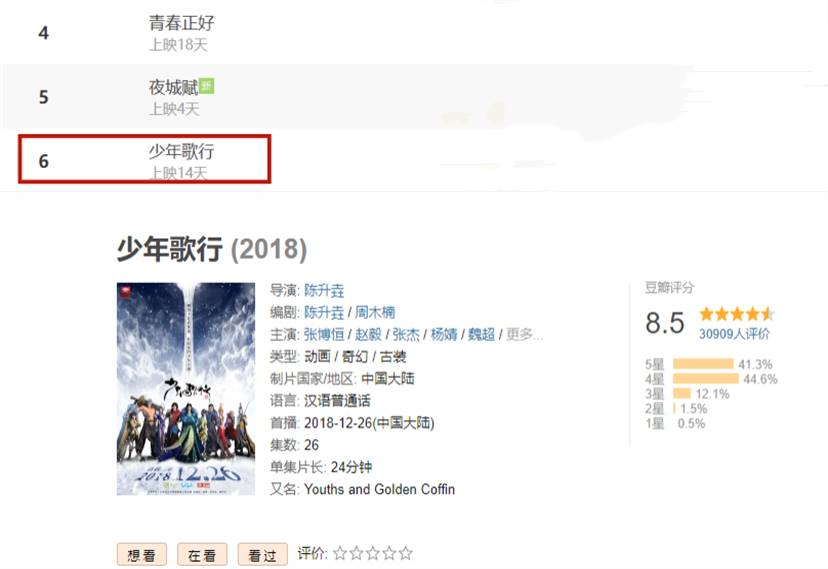Click the green badge next to 夜城赋
Viewport: 828px width, 569px height.
click(206, 86)
